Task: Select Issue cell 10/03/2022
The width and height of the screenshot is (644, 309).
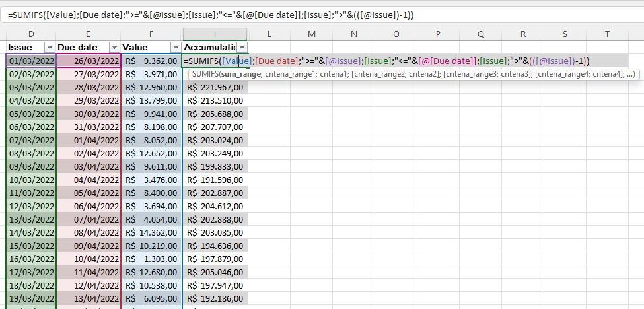Action: pos(31,180)
